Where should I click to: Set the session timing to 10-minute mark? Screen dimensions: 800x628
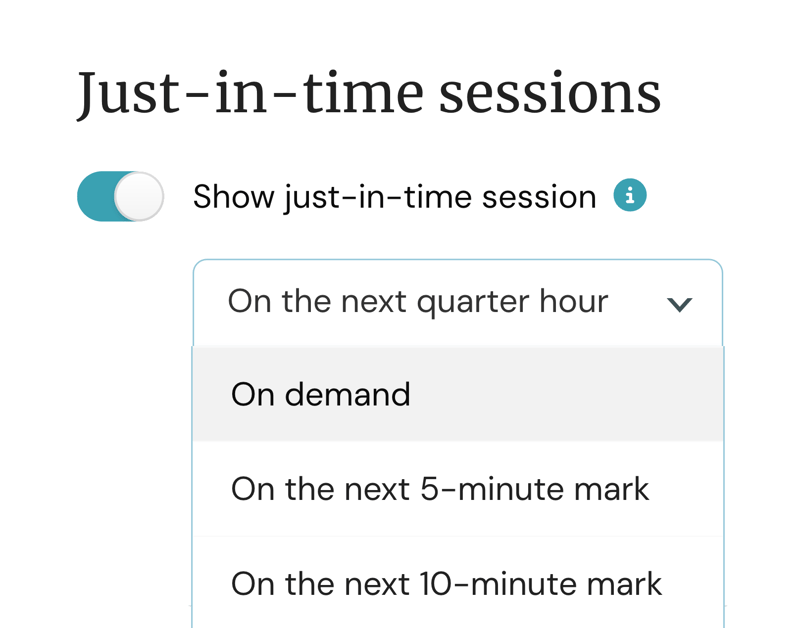click(446, 583)
